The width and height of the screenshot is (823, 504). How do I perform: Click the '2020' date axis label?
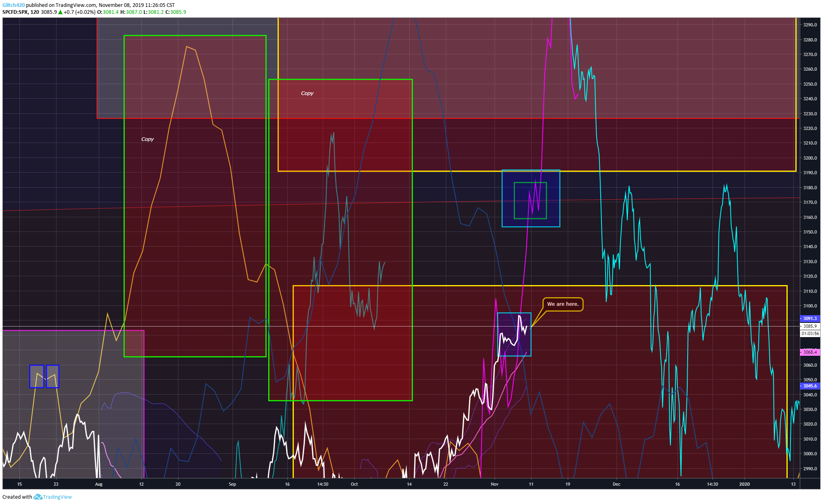(x=745, y=484)
